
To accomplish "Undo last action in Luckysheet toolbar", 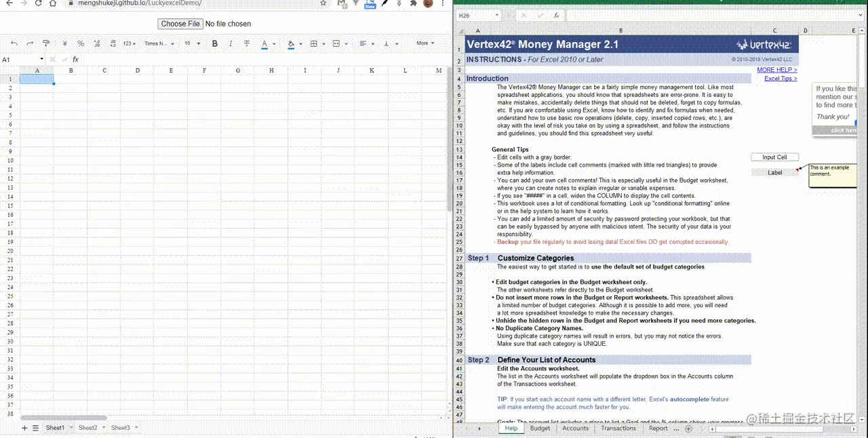I will (x=15, y=43).
